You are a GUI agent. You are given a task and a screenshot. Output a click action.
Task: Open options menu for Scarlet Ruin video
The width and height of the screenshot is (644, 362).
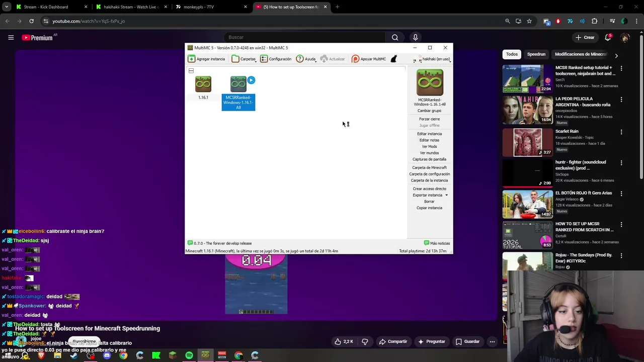[621, 132]
